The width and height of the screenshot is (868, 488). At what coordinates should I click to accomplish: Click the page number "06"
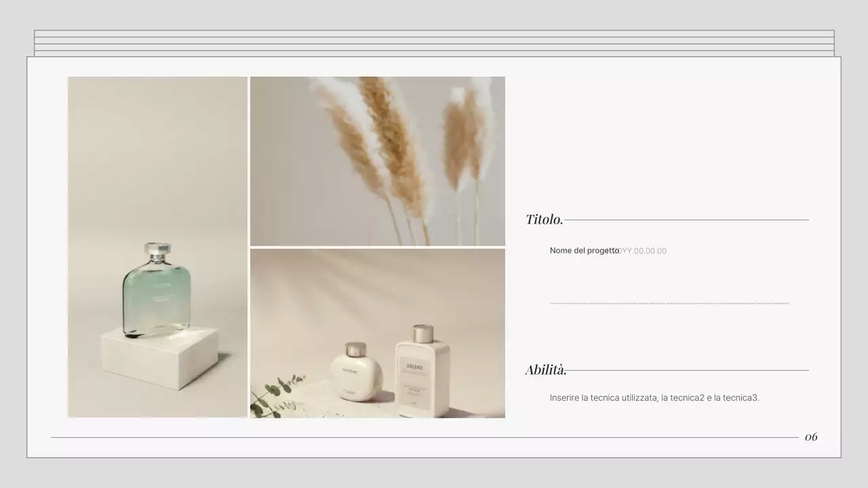click(x=811, y=437)
